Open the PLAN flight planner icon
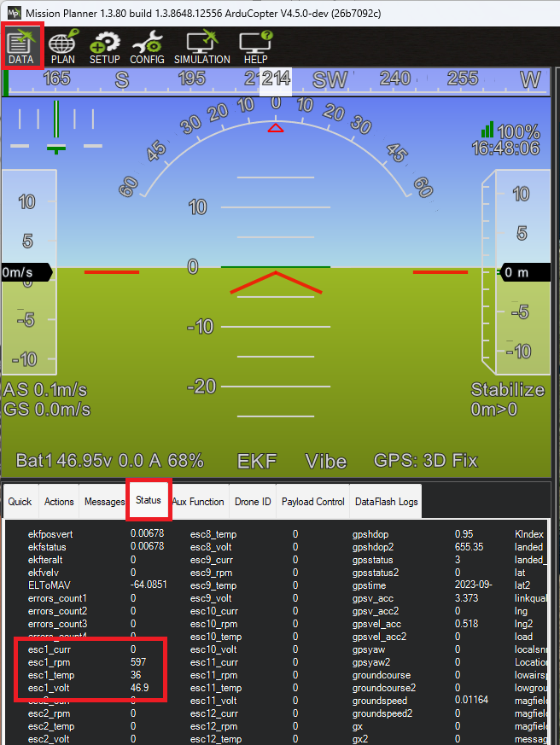 [62, 46]
